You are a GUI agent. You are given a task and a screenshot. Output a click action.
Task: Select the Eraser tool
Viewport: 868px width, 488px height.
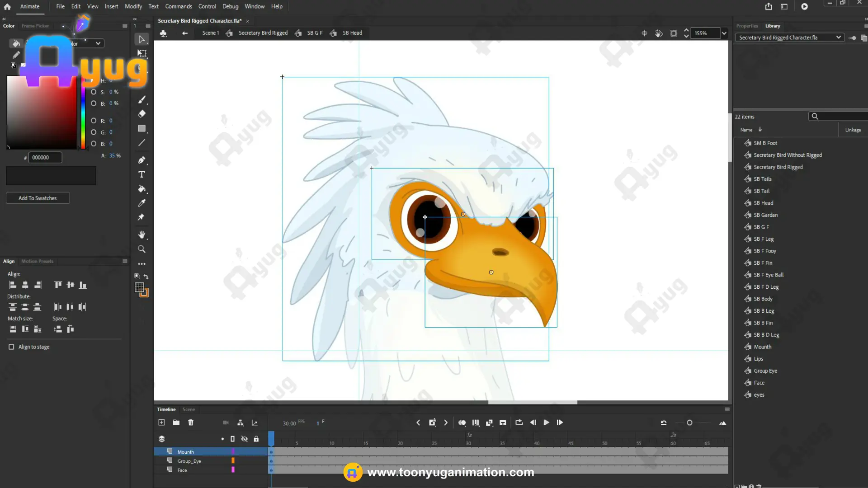point(142,114)
